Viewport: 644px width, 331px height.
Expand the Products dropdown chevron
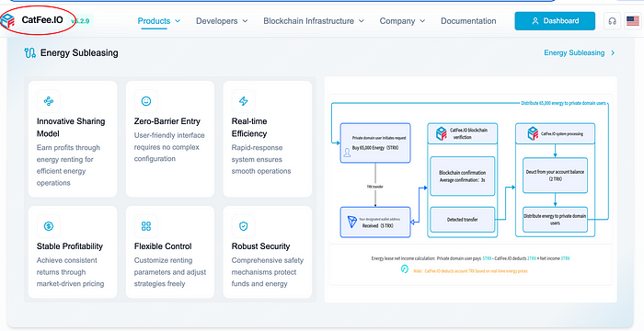(x=178, y=21)
